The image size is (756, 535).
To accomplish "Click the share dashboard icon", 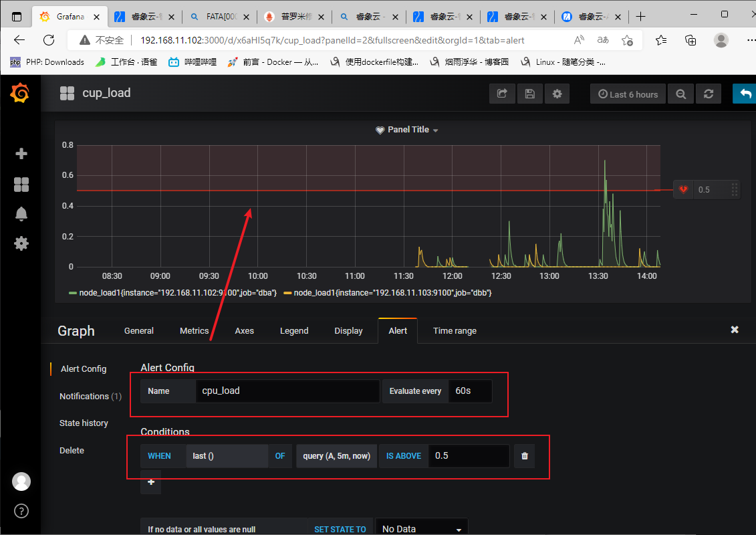I will point(503,94).
